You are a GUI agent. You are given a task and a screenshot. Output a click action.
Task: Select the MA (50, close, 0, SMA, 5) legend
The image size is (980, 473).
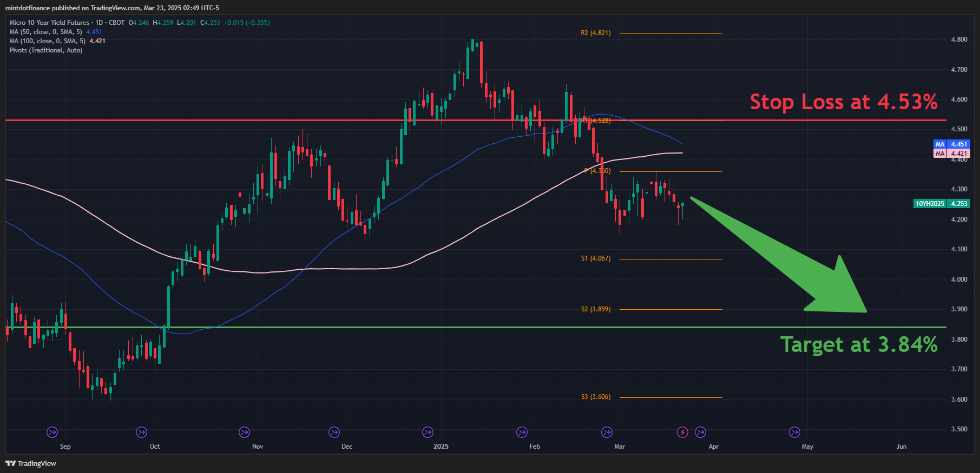tap(46, 32)
